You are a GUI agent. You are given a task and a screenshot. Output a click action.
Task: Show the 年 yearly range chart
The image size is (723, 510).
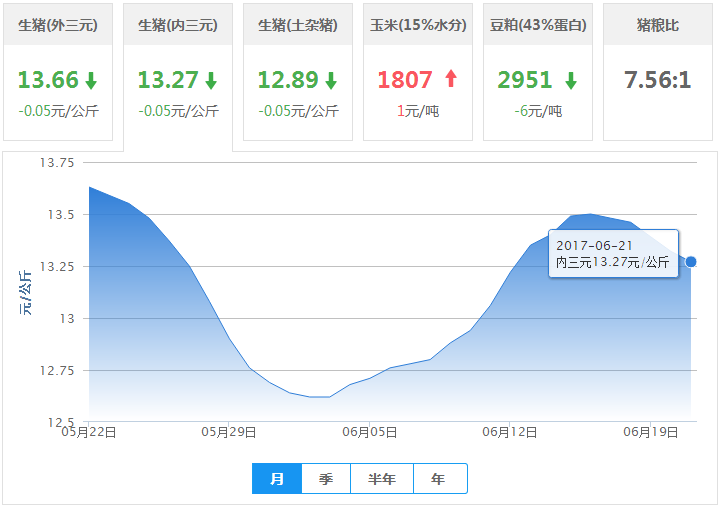[439, 479]
